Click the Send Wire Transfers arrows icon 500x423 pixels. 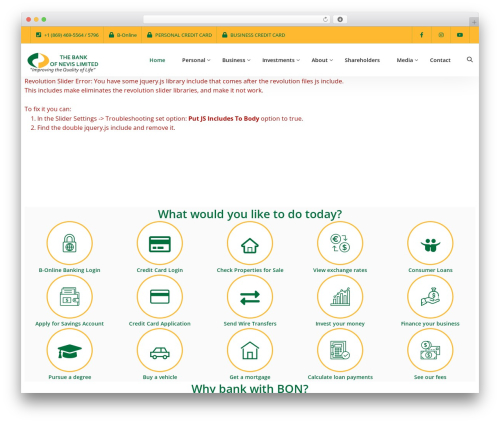point(250,297)
